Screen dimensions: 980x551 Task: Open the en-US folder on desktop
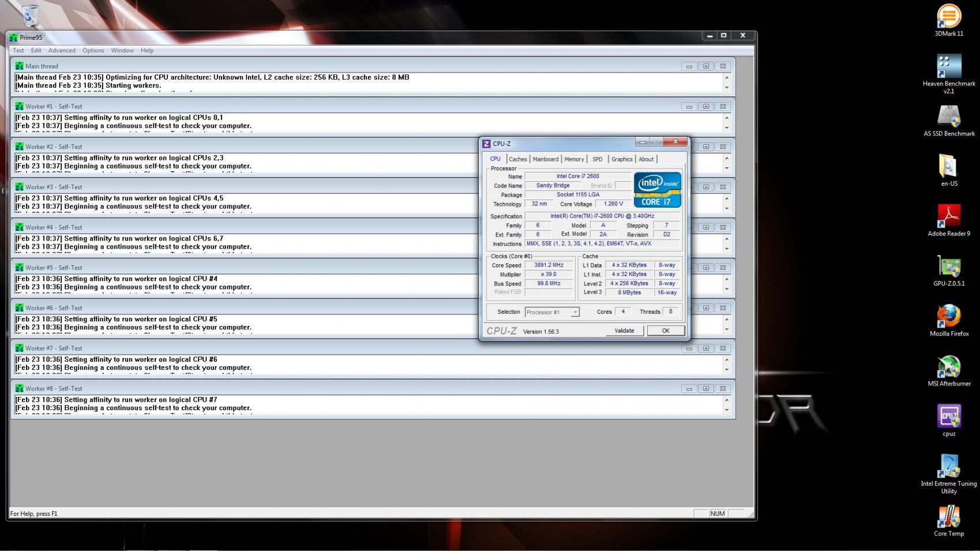949,167
